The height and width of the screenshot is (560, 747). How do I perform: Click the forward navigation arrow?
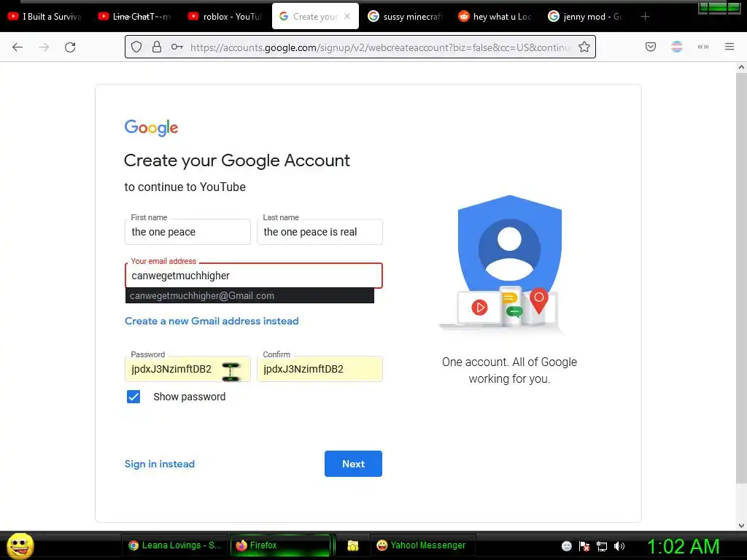44,47
